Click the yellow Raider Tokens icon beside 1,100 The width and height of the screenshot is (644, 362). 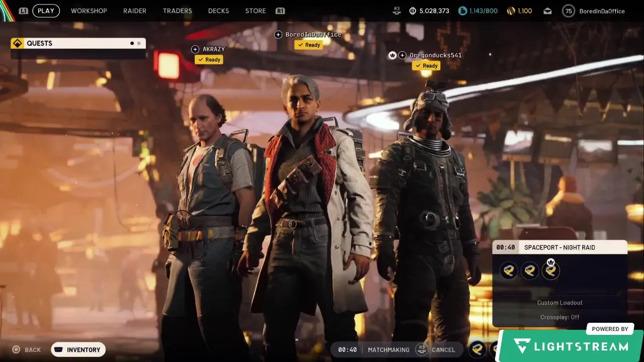tap(511, 11)
